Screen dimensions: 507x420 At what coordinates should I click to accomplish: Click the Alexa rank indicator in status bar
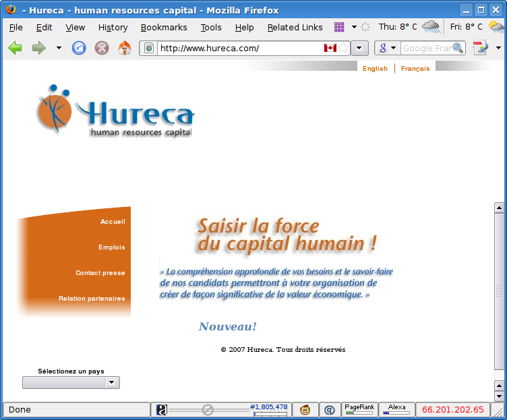pyautogui.click(x=396, y=409)
